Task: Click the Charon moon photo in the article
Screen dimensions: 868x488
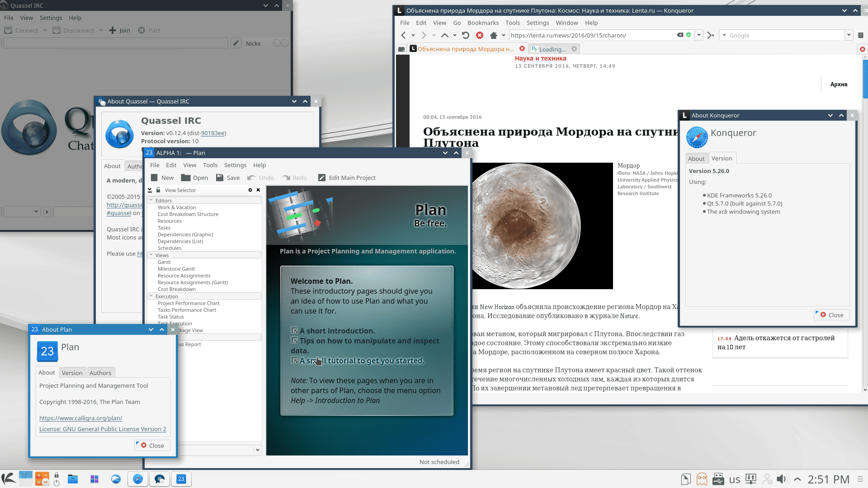Action: point(542,226)
